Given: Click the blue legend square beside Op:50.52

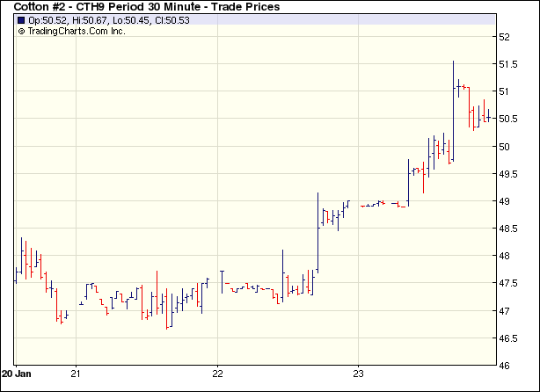Looking at the screenshot, I should tap(22, 20).
